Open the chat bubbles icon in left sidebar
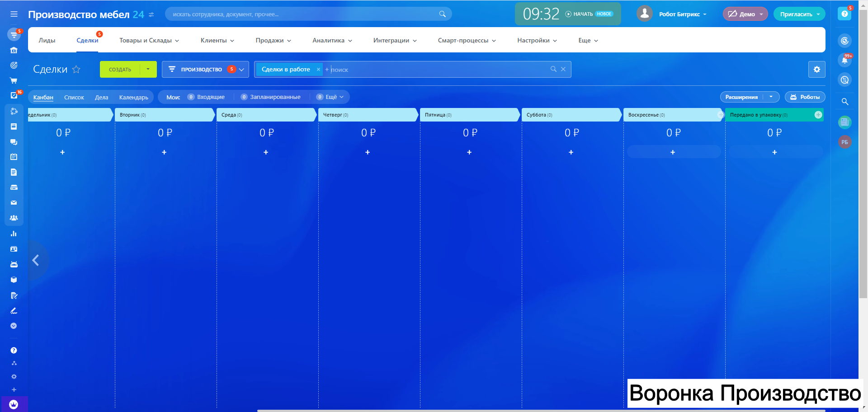Screen dimensions: 868x412 coord(14,142)
